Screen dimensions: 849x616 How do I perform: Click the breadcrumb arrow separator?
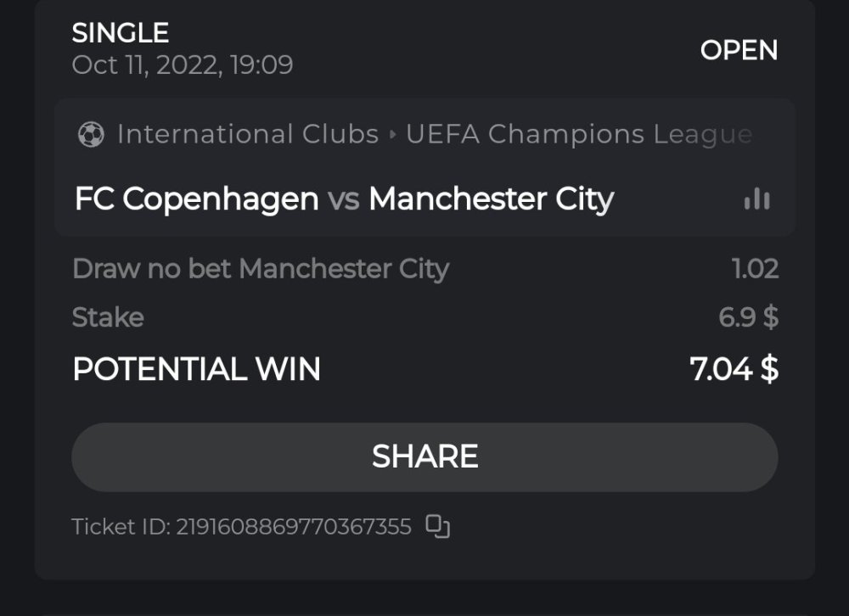(392, 135)
